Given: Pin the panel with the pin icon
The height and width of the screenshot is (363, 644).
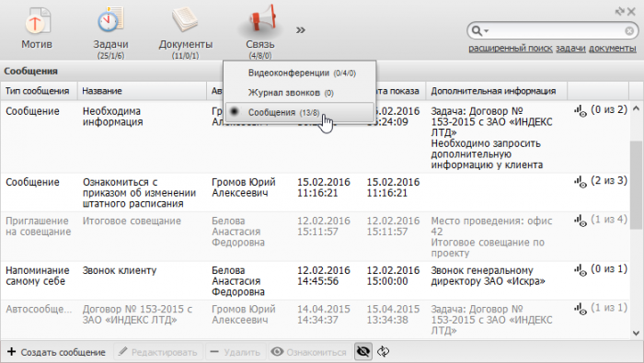Looking at the screenshot, I should [x=620, y=11].
